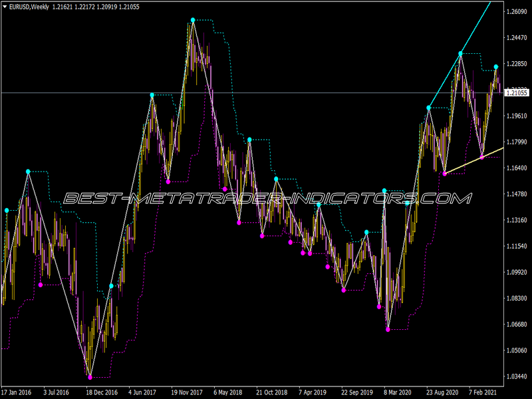
Task: Click the lowest magenta swing-low marker near Dec 2016
Action: (90, 377)
